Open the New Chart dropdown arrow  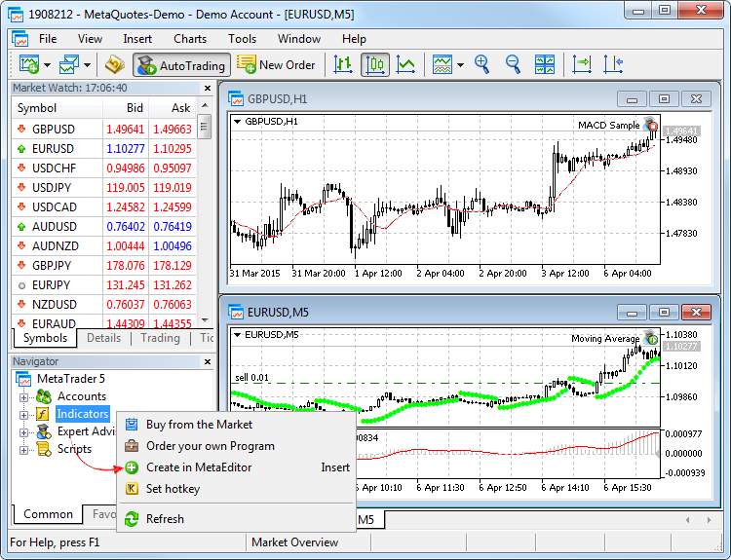point(47,65)
